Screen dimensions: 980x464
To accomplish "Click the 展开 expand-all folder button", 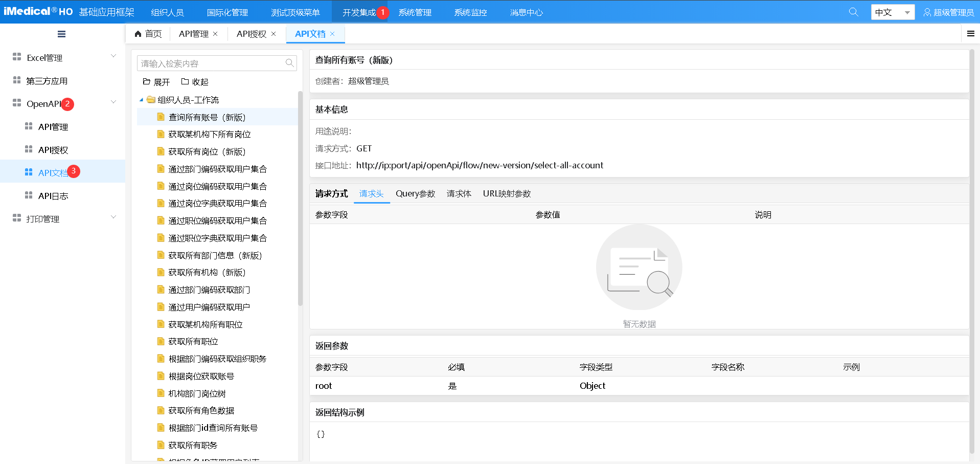I will pos(156,82).
